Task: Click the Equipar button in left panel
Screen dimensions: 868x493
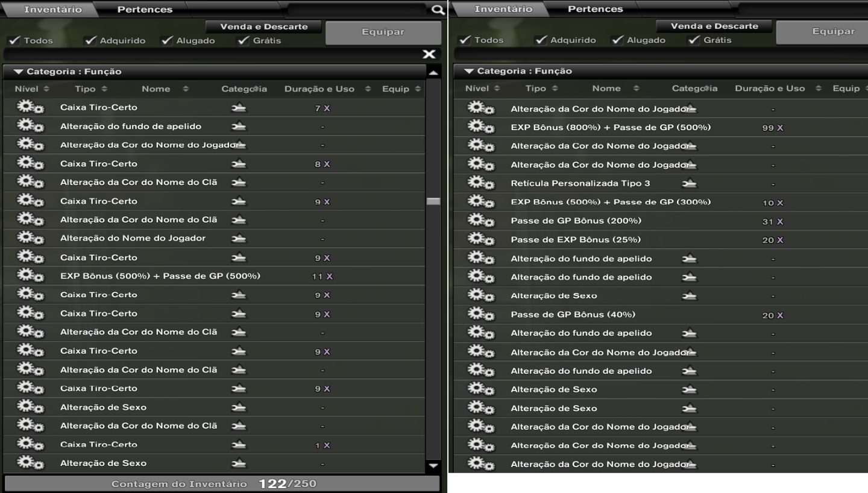Action: [x=383, y=33]
